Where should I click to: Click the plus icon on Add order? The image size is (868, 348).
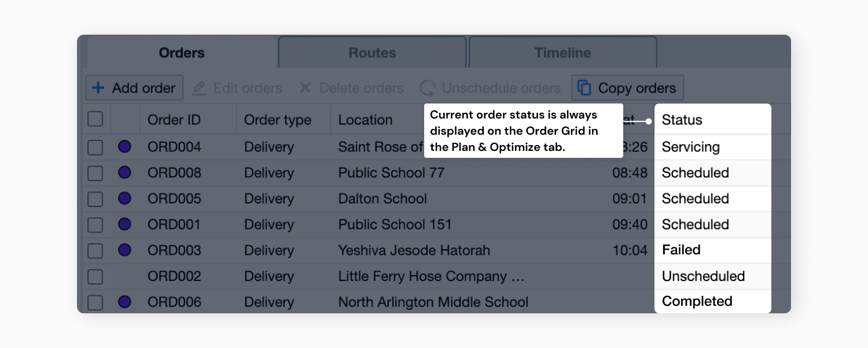click(98, 88)
